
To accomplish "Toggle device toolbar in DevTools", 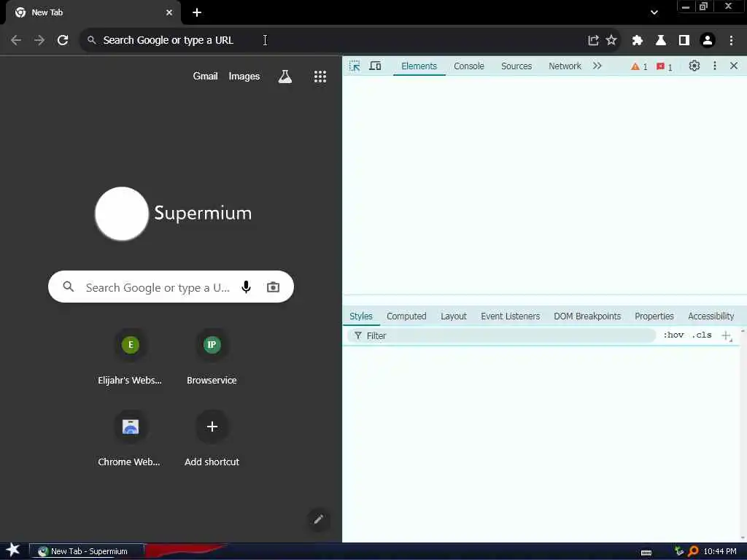I will [x=376, y=66].
